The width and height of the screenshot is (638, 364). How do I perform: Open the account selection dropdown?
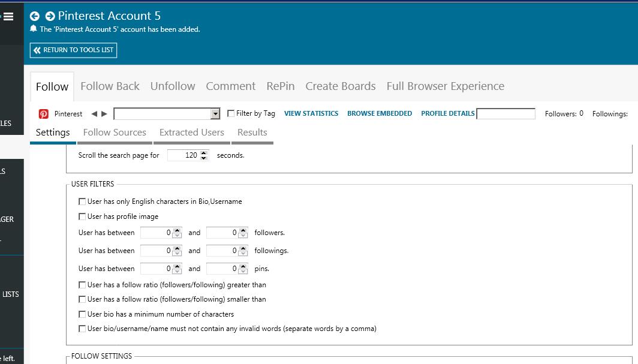click(215, 114)
